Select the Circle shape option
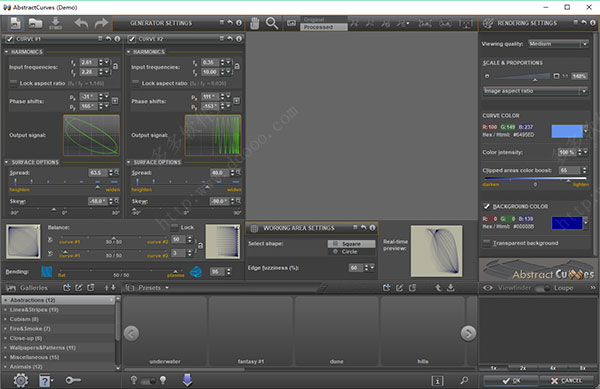The height and width of the screenshot is (389, 600). click(346, 252)
